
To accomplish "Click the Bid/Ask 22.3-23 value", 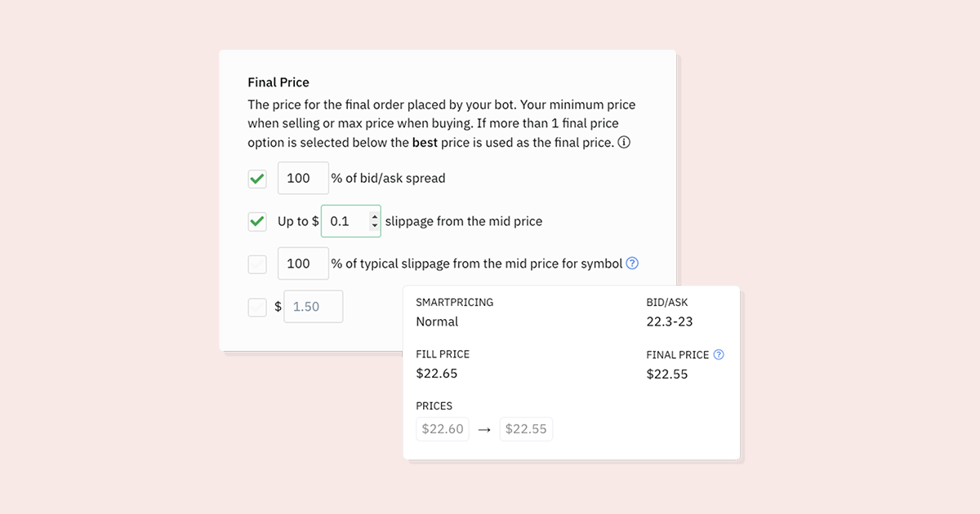I will coord(669,321).
